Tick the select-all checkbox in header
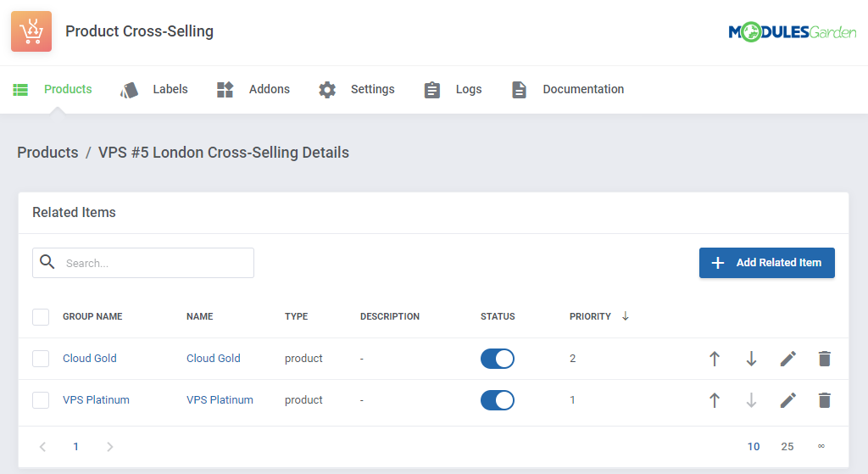This screenshot has height=474, width=868. coord(41,317)
